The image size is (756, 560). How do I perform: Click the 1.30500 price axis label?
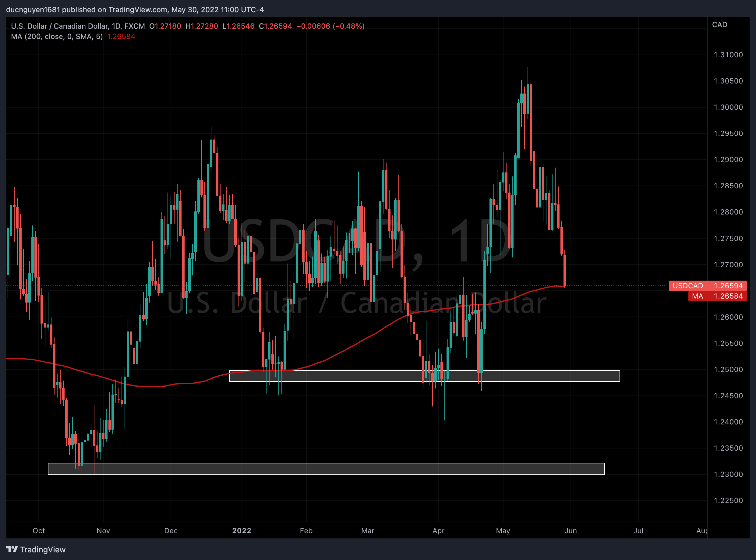(x=728, y=81)
